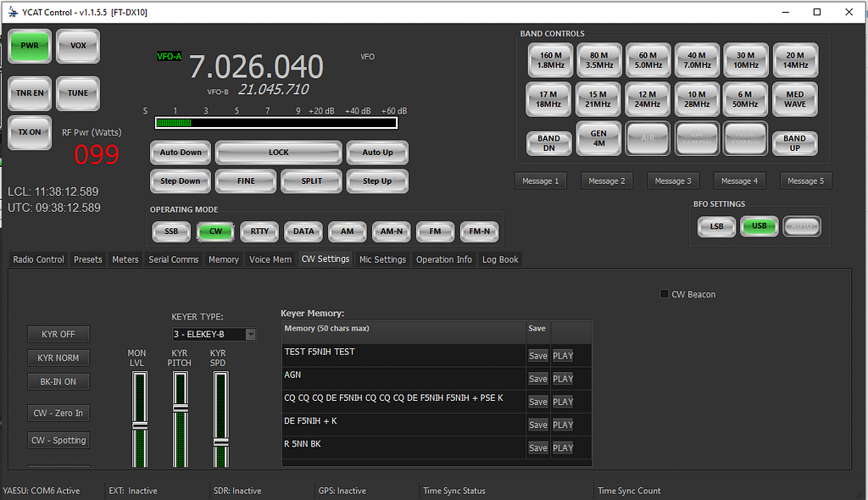Select the 160 M 1.8MHz band button

550,60
